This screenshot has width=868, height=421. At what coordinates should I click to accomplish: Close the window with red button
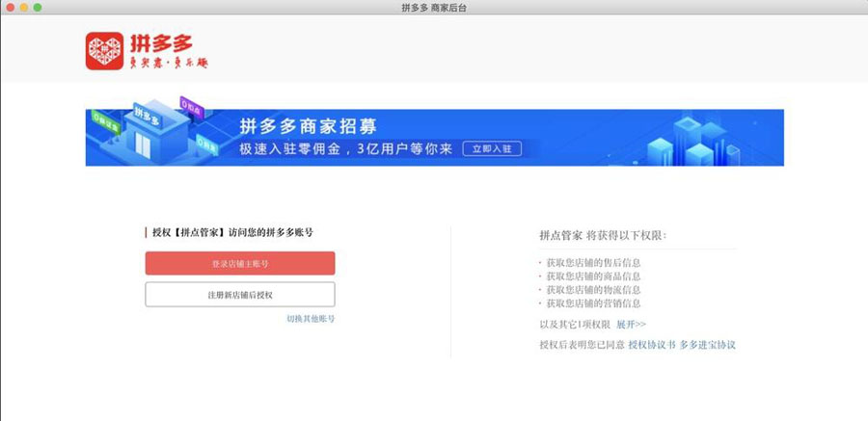pyautogui.click(x=10, y=7)
